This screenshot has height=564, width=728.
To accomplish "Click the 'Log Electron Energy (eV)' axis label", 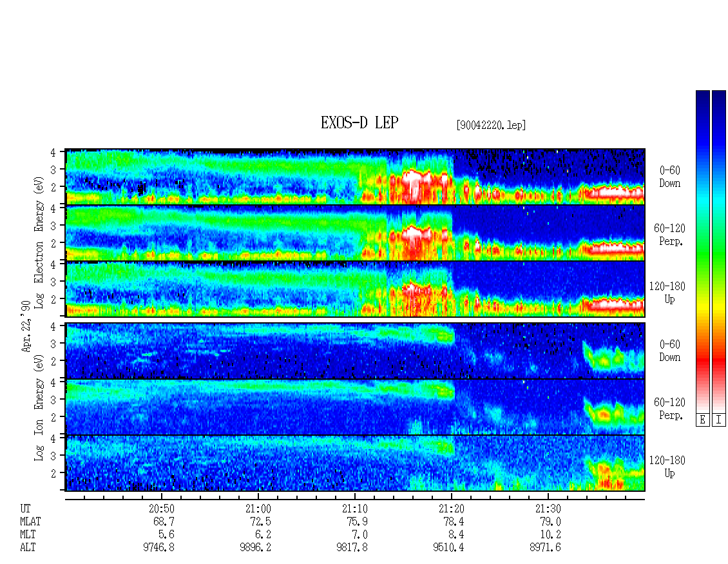I will pos(39,242).
